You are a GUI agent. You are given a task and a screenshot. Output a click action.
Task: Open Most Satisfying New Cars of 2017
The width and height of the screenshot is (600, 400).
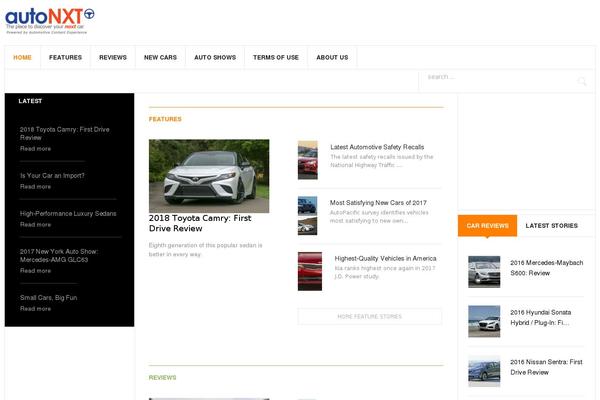coord(378,202)
